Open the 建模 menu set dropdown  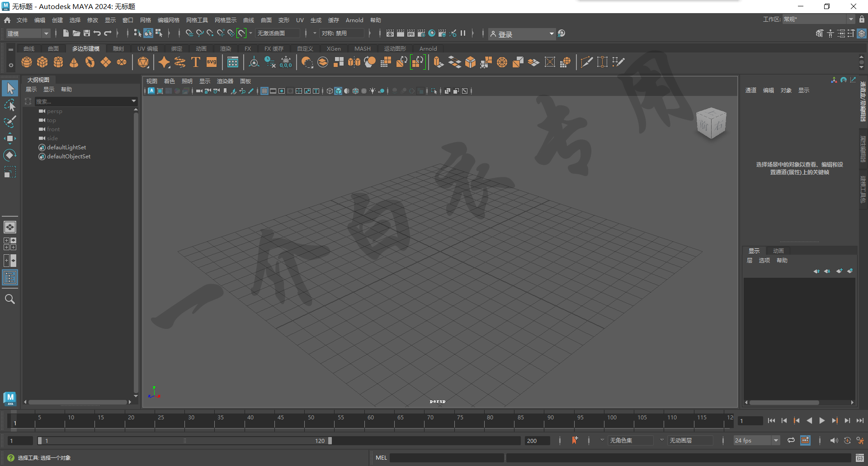pos(28,33)
